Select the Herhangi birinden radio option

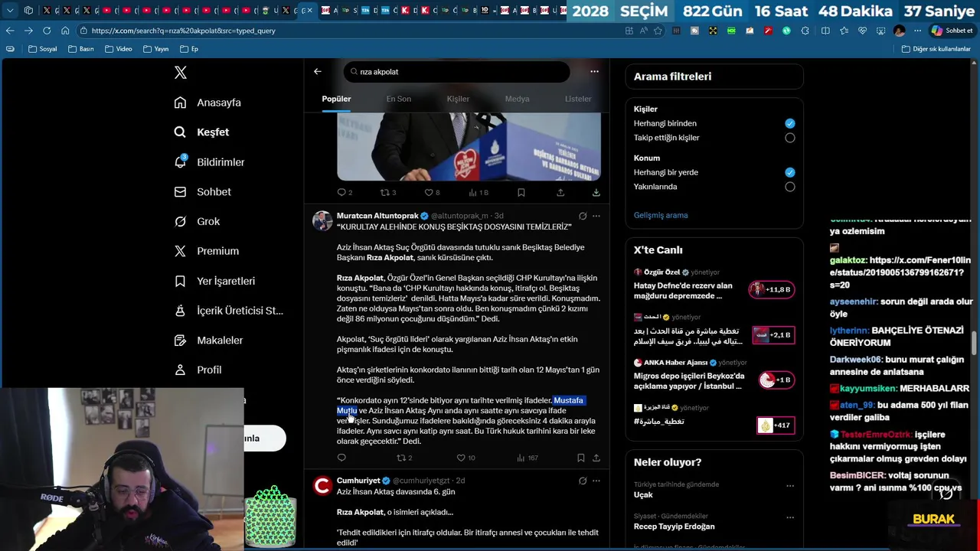tap(789, 123)
